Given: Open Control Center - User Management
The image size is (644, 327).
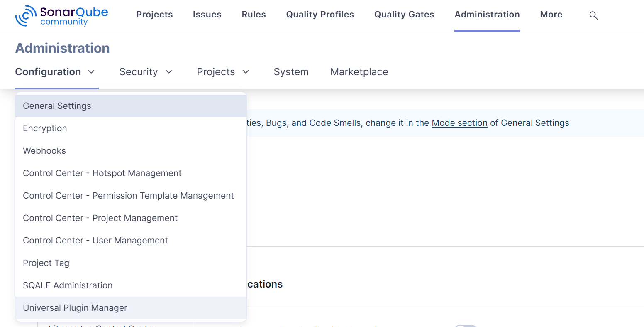Looking at the screenshot, I should (95, 241).
